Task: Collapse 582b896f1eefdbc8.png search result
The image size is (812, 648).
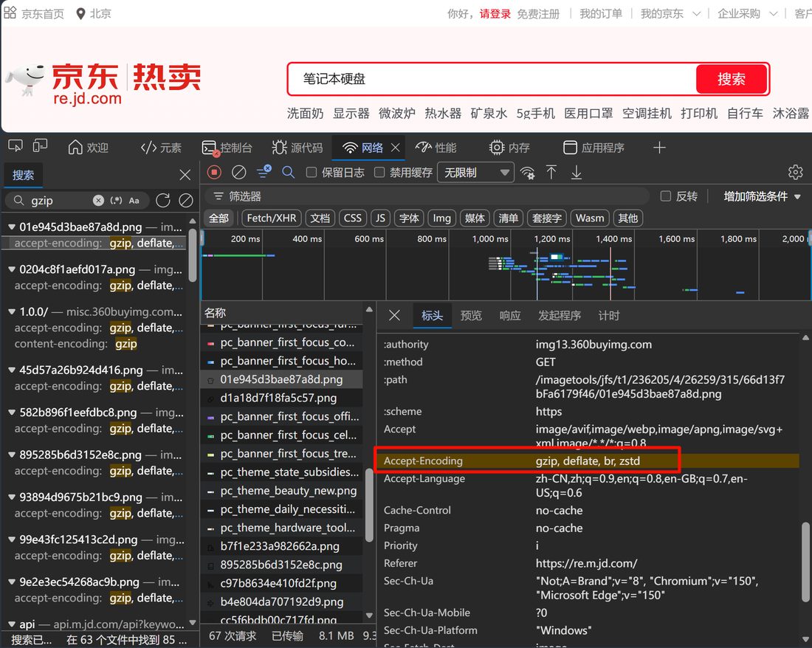Action: pos(11,413)
